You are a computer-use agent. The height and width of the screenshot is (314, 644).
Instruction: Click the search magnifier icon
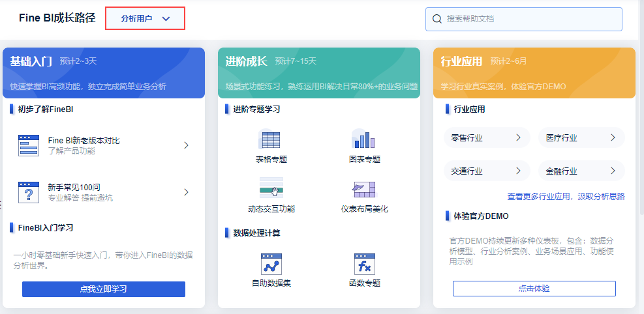(x=437, y=19)
